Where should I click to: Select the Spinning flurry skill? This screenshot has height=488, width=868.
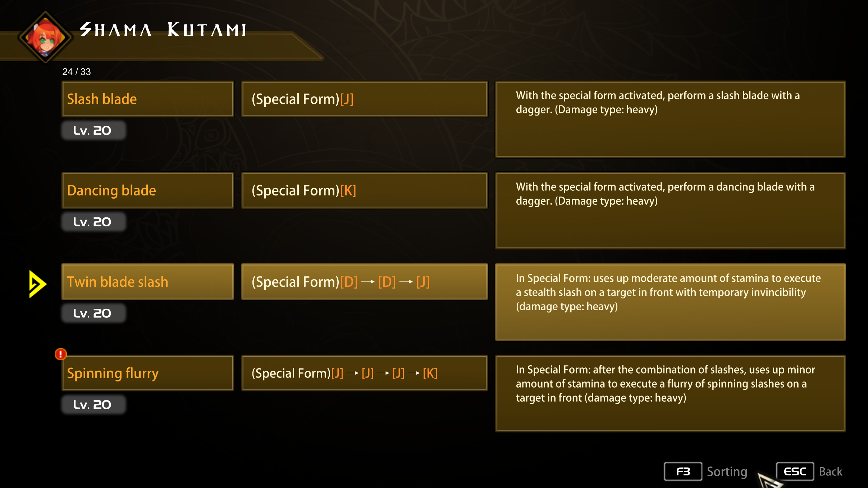point(148,373)
